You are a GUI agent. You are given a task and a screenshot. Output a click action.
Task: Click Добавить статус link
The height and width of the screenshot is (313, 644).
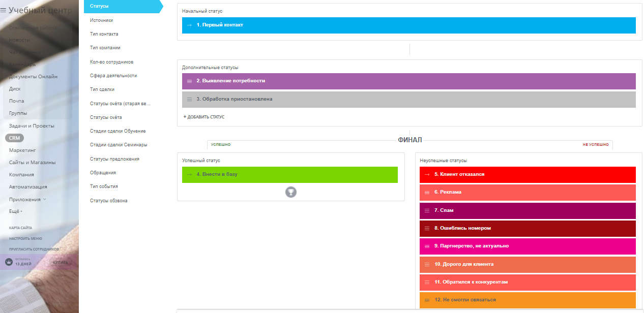[x=204, y=117]
